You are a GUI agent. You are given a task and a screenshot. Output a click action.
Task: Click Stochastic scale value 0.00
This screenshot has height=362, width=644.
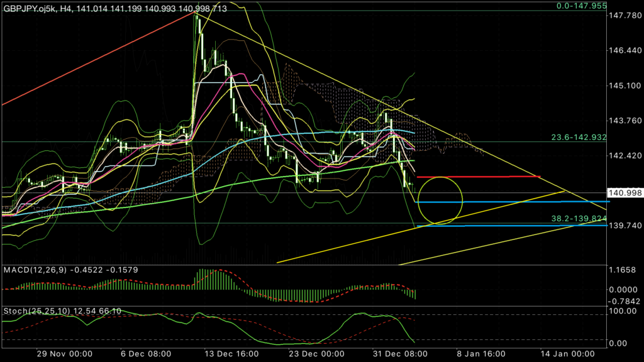click(x=618, y=344)
